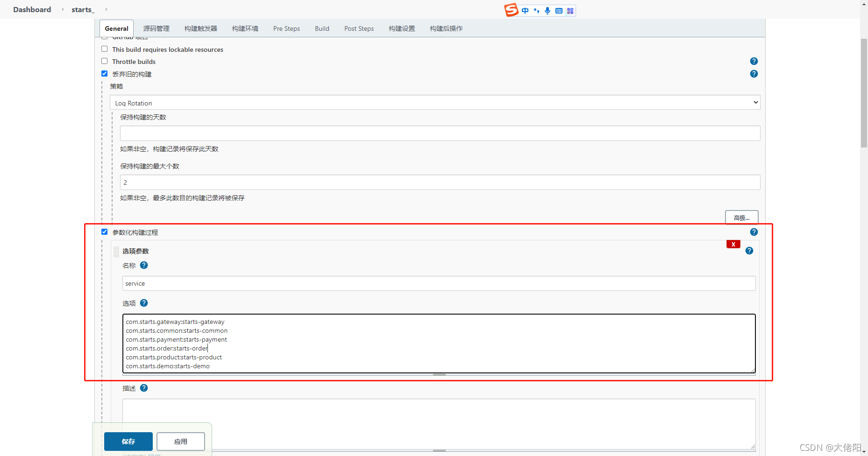Open the Log Rotation strategy dropdown
Viewport: 868px width, 456px height.
pyautogui.click(x=435, y=103)
